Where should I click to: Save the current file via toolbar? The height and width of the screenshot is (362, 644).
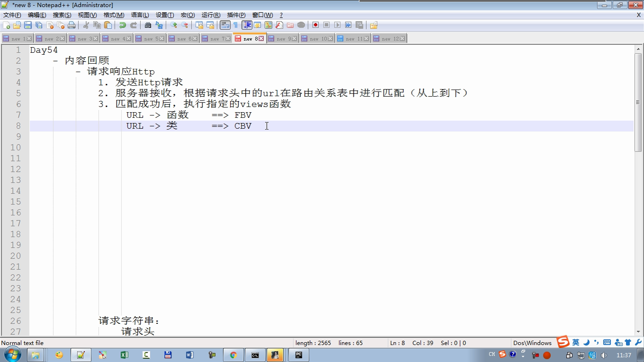tap(28, 25)
